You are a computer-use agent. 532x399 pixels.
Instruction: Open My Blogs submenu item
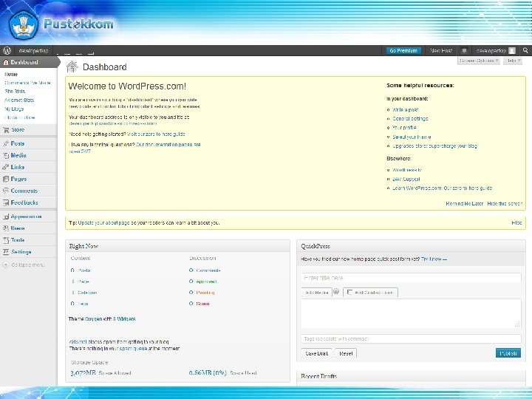click(x=14, y=109)
